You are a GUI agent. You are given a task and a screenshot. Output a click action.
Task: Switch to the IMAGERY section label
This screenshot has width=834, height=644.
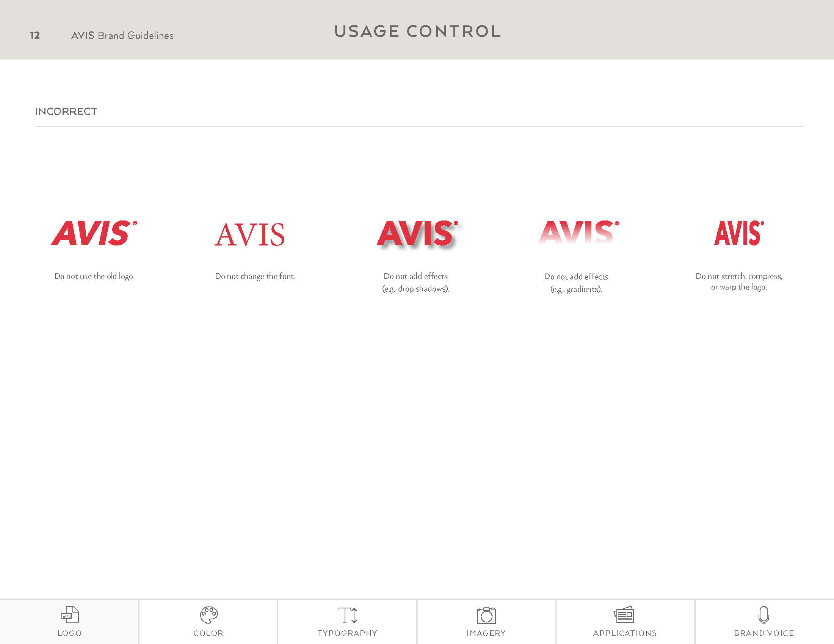click(486, 633)
